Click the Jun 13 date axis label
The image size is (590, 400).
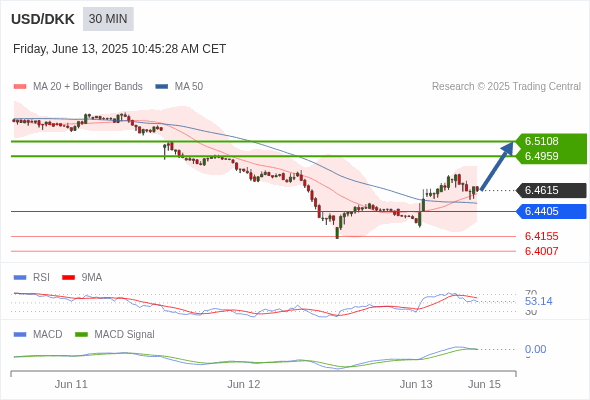(416, 384)
